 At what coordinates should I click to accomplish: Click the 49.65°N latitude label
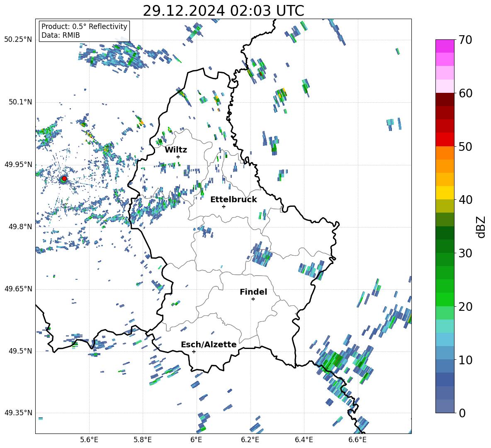coord(18,288)
